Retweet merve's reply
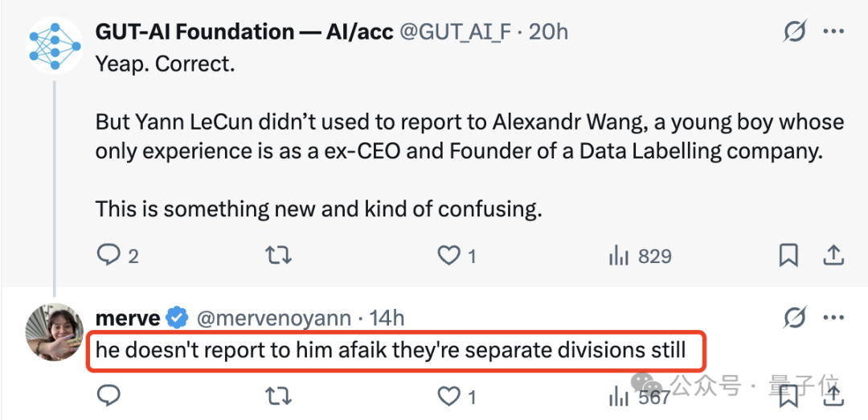Screen dimensions: 868x420 click(278, 396)
